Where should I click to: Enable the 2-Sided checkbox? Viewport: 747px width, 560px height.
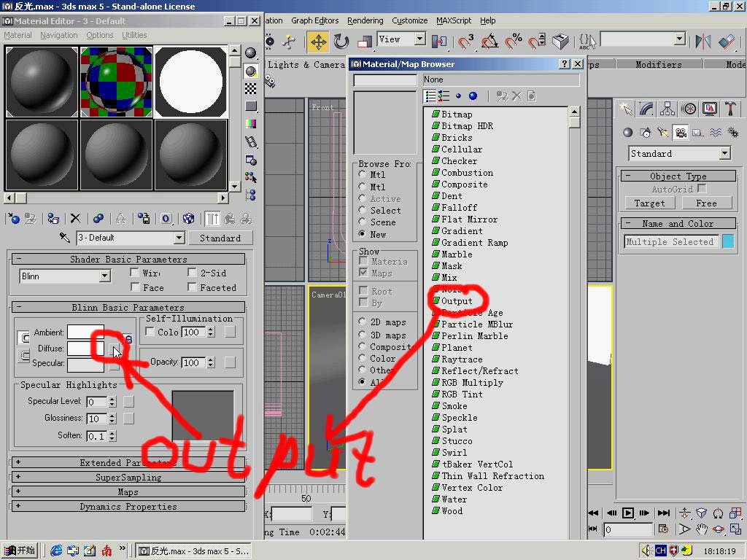point(192,273)
